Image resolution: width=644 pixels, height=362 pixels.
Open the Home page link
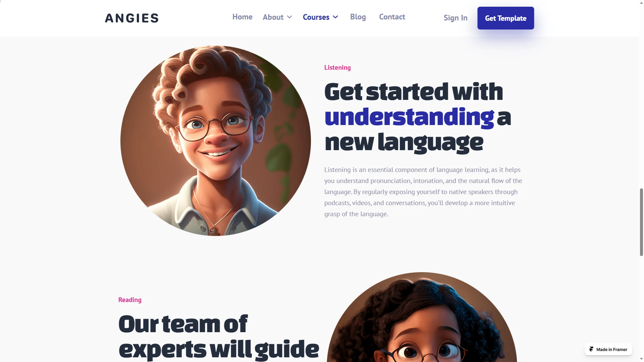pos(242,17)
